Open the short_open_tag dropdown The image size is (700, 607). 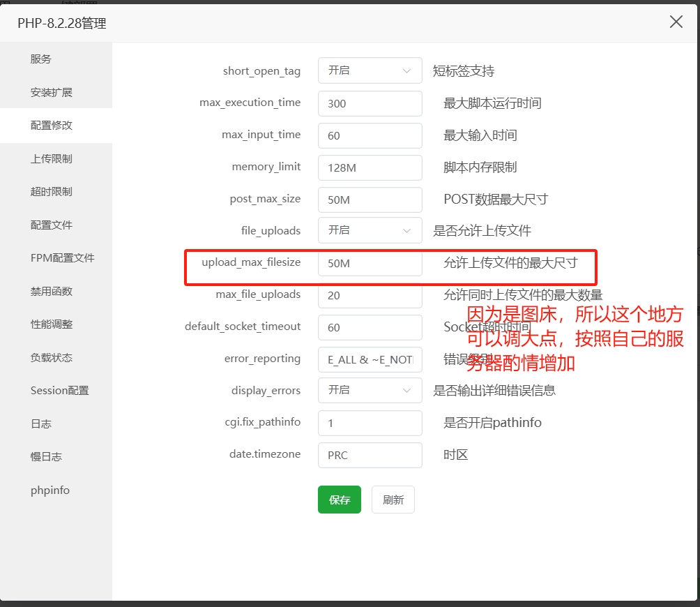click(370, 70)
